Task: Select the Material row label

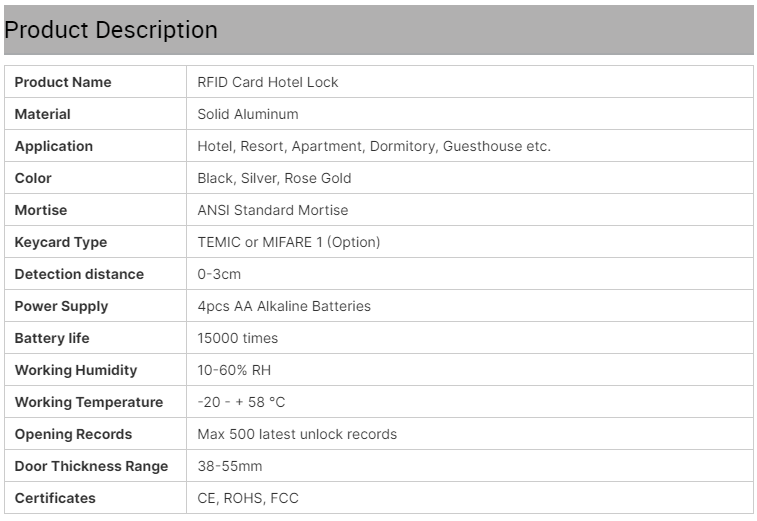Action: pyautogui.click(x=42, y=114)
